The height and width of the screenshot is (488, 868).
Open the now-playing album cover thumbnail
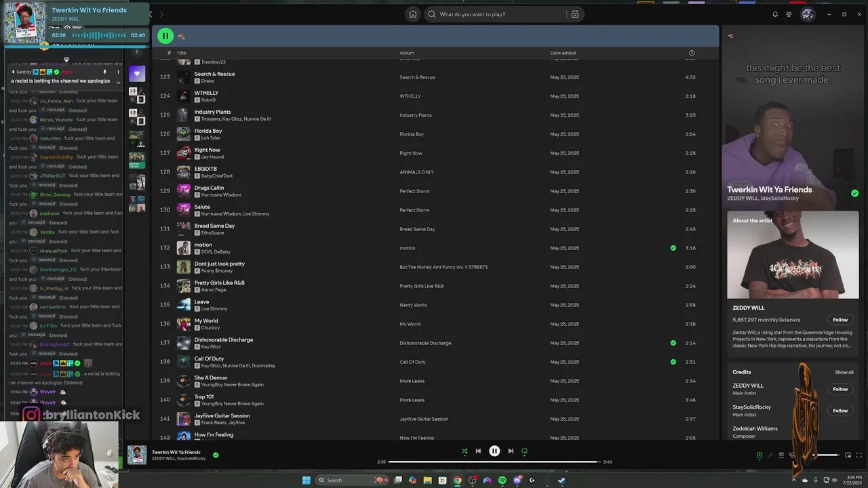[137, 455]
